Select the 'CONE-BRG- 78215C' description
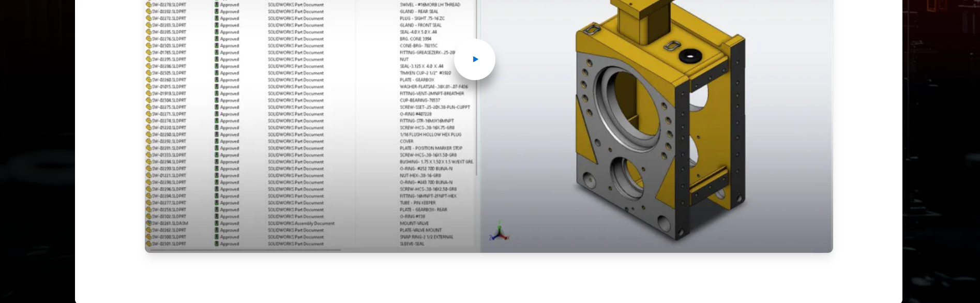980x303 pixels. tap(418, 46)
